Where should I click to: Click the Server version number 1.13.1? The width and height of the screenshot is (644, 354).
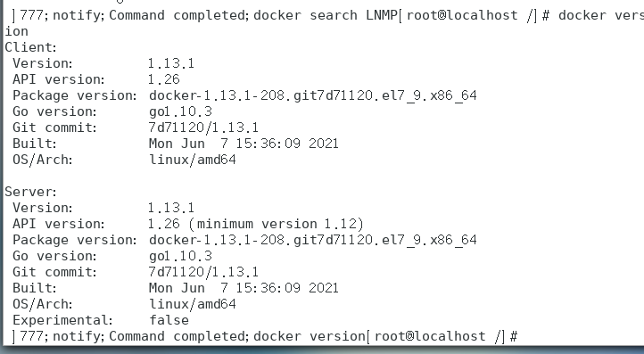point(171,208)
